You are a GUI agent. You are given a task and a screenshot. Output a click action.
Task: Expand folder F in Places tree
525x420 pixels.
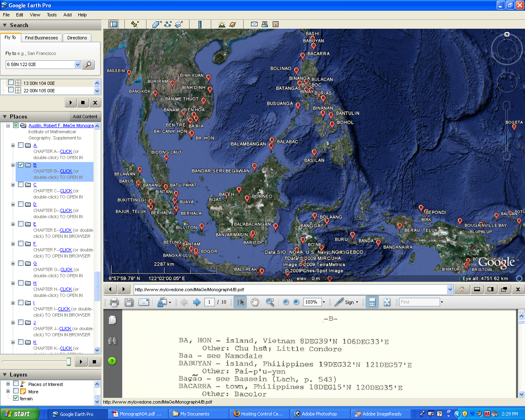[x=13, y=244]
